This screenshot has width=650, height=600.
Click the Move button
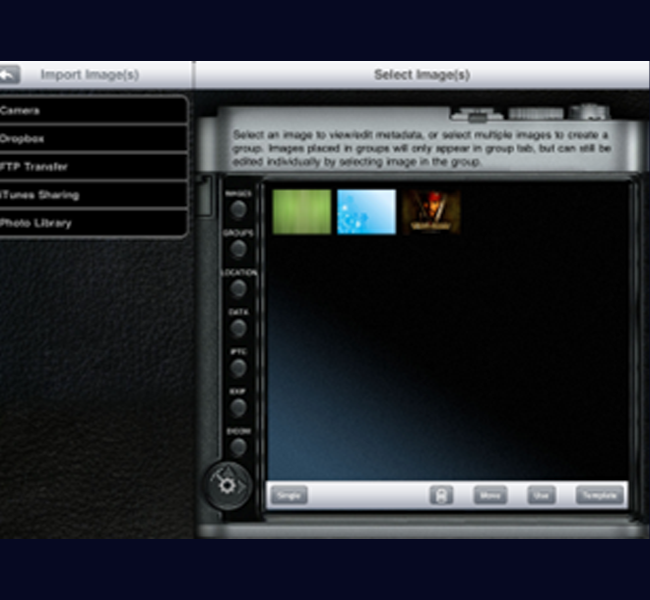(x=490, y=495)
